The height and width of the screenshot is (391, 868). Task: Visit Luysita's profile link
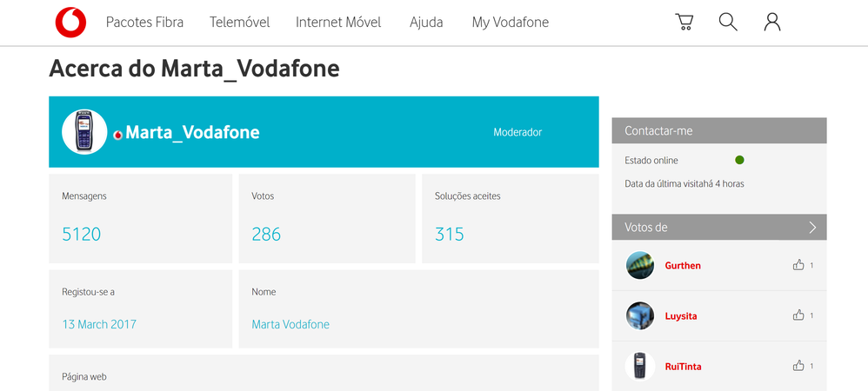click(681, 316)
